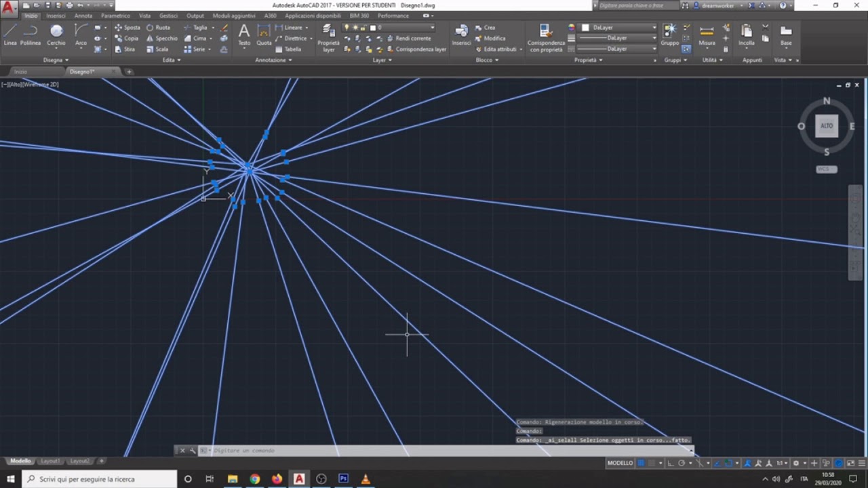Expand the Layer panel
The image size is (868, 488).
382,60
